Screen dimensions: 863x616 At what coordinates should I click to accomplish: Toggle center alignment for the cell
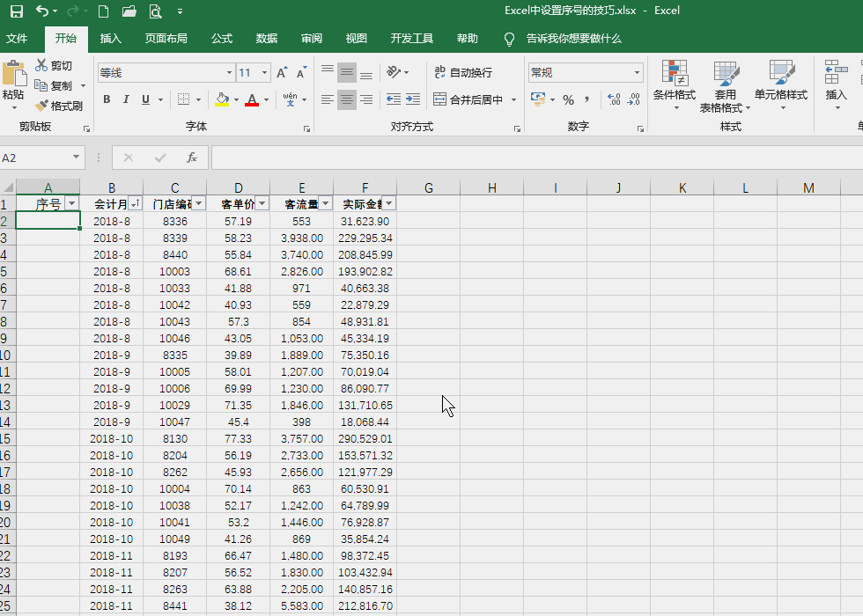[x=346, y=99]
